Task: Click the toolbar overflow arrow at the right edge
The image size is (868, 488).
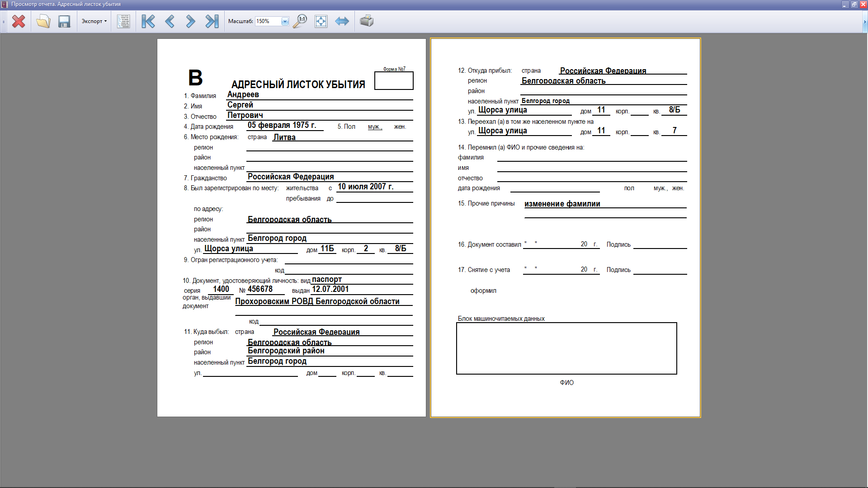Action: tap(864, 21)
